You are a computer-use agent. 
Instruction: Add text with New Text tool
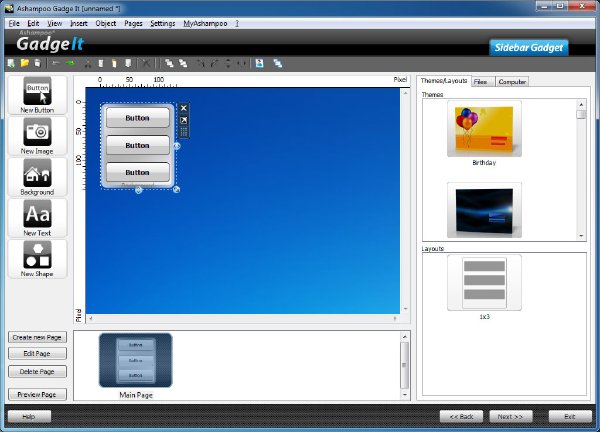(x=37, y=218)
